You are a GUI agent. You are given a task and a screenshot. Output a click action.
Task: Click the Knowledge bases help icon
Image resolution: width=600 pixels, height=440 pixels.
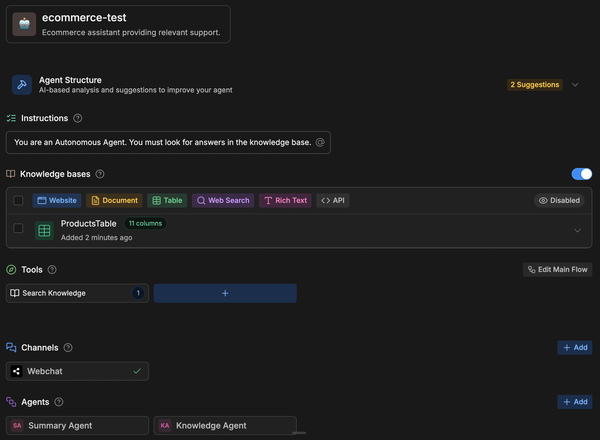coord(100,174)
